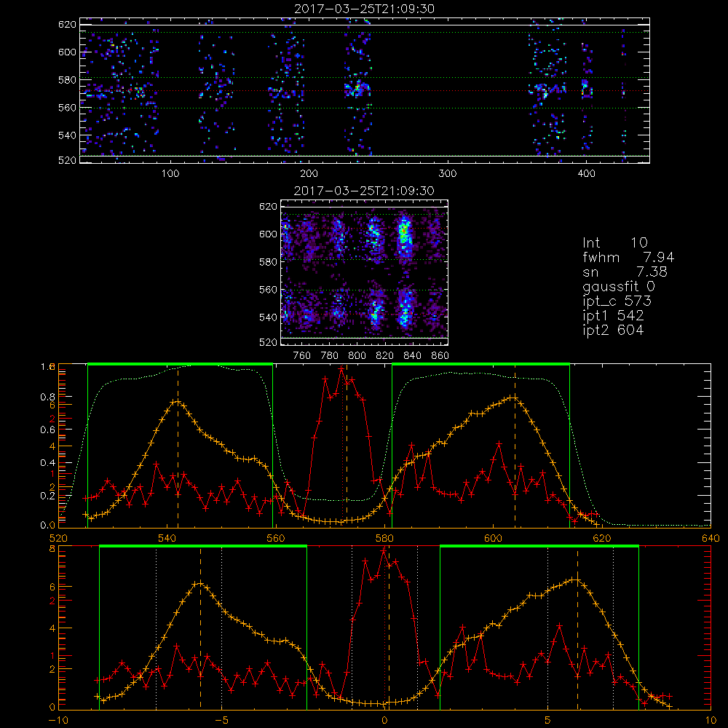Click the 100 x-axis label under top image

click(170, 173)
